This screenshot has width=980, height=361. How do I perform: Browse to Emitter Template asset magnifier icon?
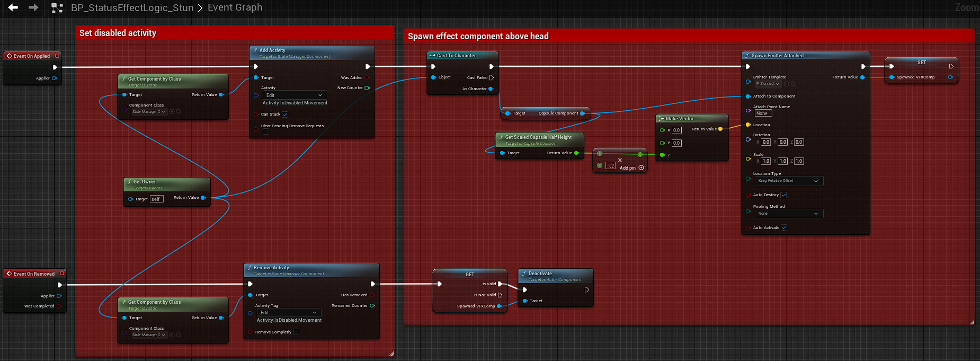click(x=793, y=84)
